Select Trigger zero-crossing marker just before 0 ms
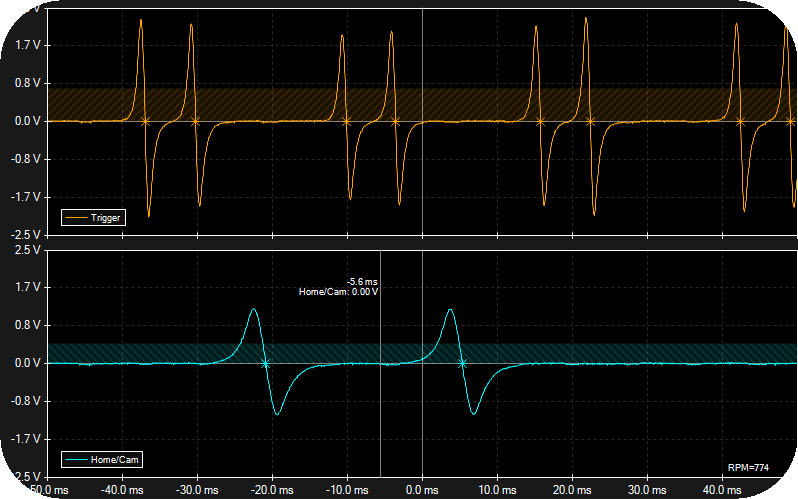Viewport: 798px width, 499px height. coord(395,122)
